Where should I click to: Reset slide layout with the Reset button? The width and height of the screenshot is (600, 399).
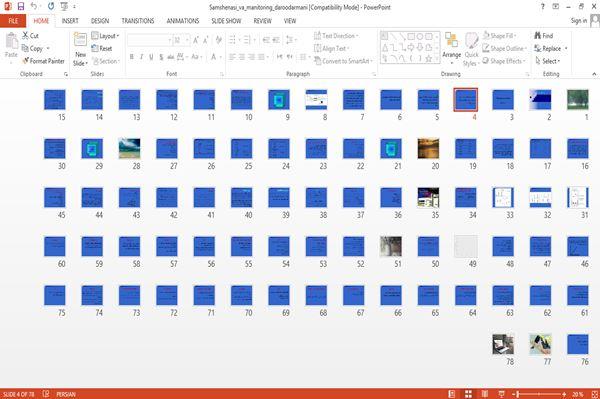102,48
